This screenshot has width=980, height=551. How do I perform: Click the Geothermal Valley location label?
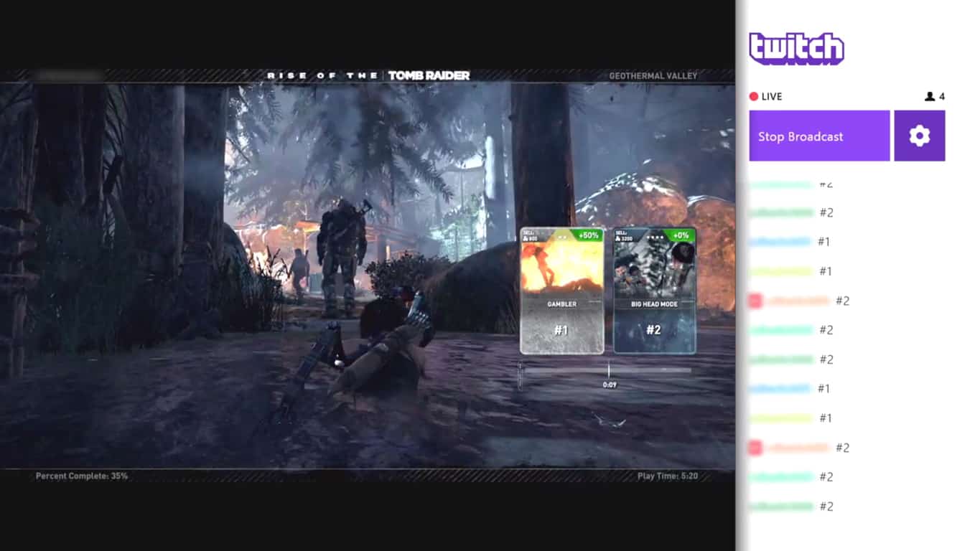click(x=653, y=75)
